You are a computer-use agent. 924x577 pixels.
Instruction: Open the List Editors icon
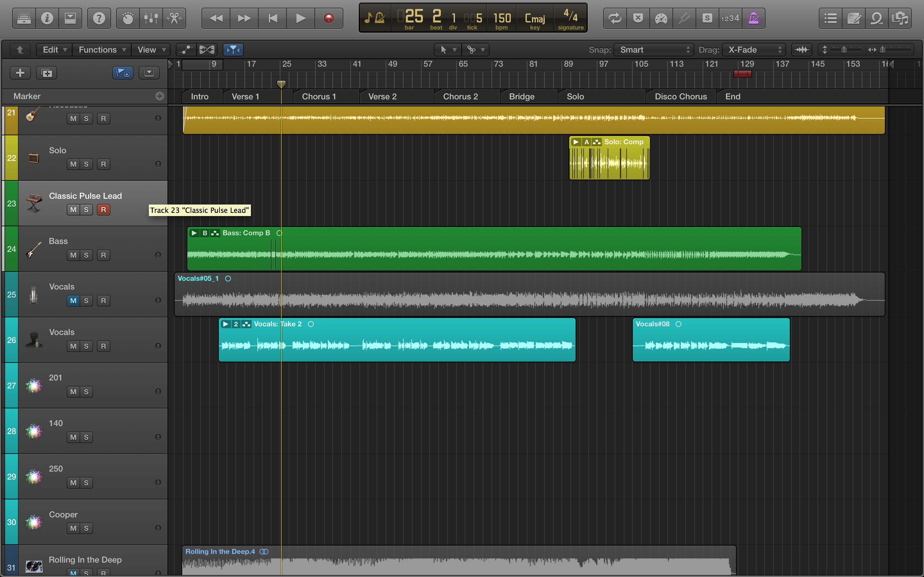click(x=830, y=18)
